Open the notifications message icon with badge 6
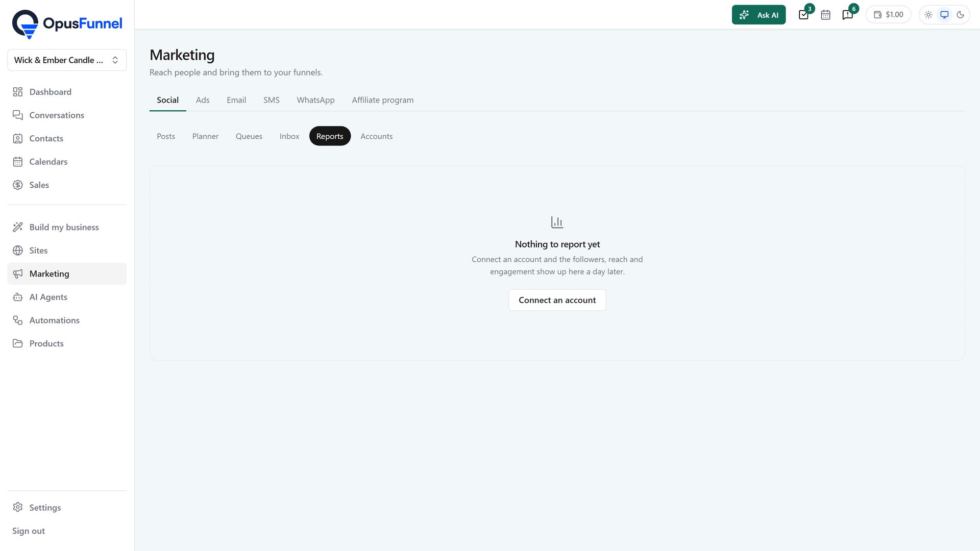 (848, 15)
